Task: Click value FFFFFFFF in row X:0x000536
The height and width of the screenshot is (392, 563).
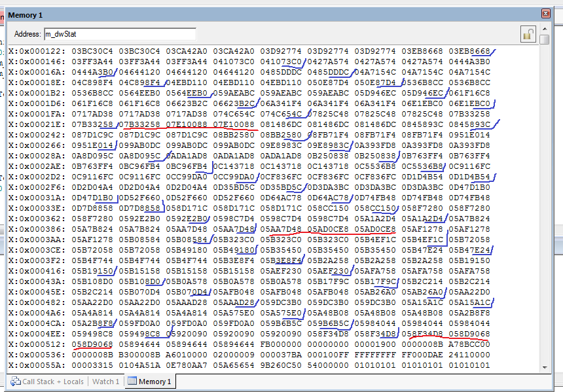Action: 375,355
